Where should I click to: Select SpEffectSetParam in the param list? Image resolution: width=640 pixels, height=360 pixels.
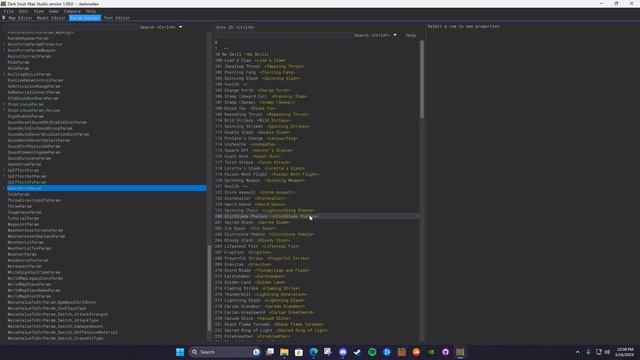(27, 176)
